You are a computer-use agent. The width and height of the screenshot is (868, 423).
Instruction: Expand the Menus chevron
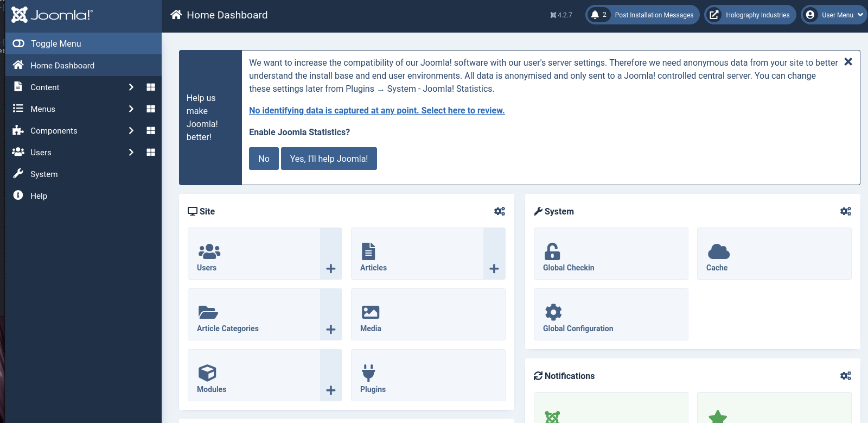point(131,109)
